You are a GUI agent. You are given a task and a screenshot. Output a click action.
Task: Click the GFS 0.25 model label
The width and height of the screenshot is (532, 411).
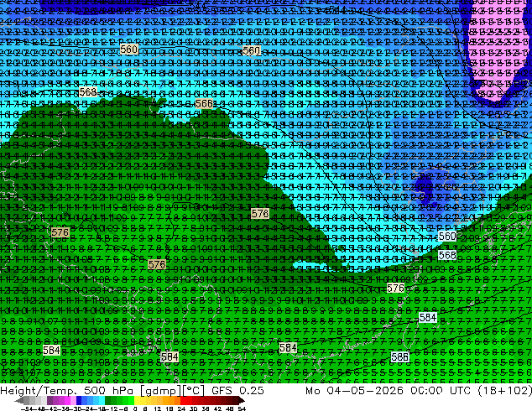[x=237, y=390]
